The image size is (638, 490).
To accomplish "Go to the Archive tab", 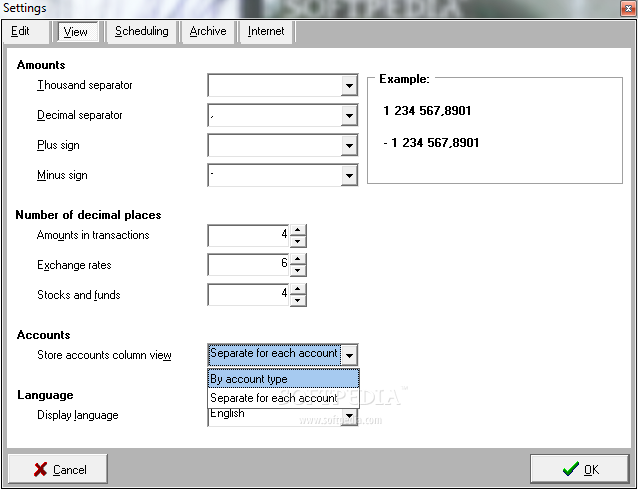I will click(x=208, y=31).
